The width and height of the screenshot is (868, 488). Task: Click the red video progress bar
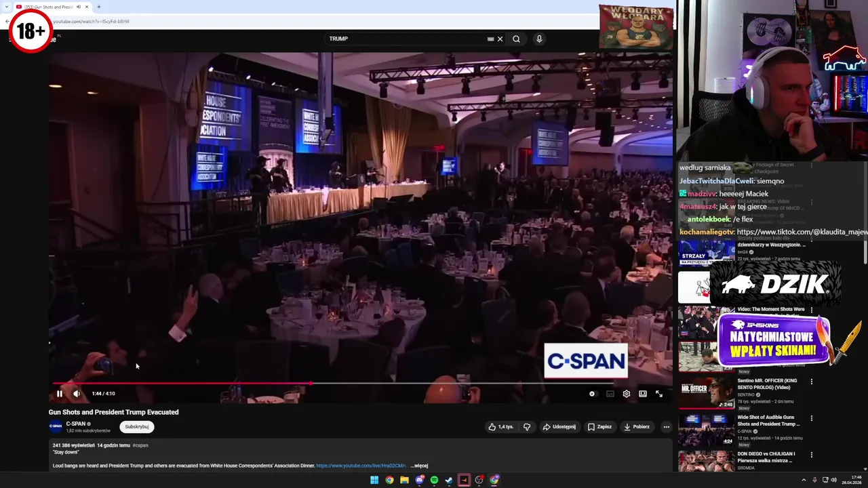pyautogui.click(x=182, y=383)
